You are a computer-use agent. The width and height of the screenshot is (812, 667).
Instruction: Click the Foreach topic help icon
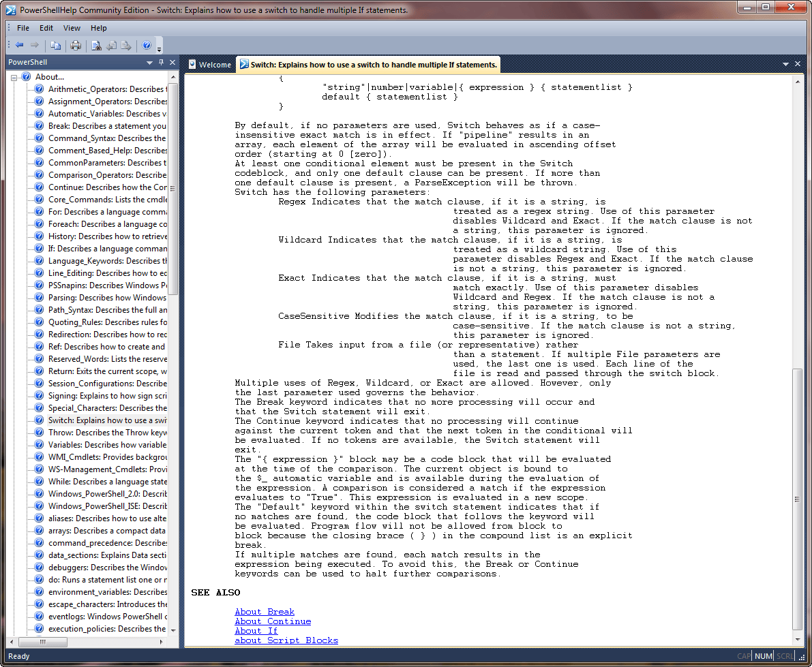click(39, 224)
